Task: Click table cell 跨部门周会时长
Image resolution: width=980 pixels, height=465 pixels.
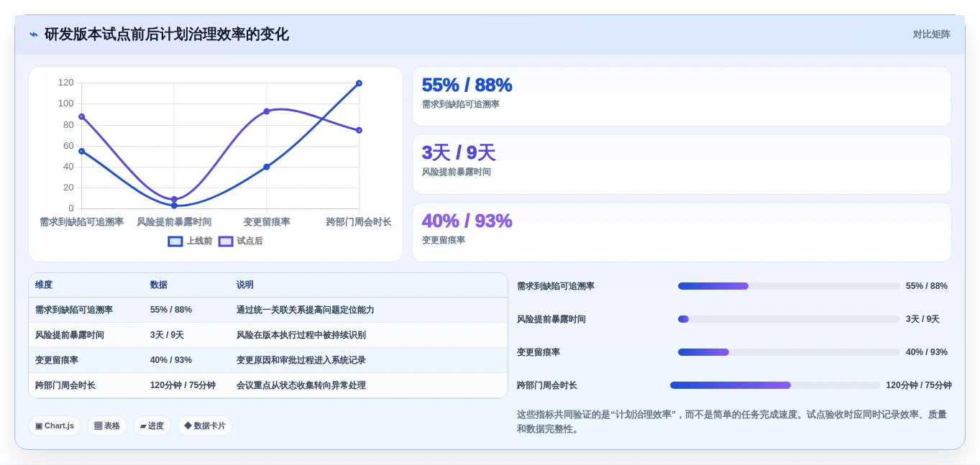Action: tap(65, 385)
